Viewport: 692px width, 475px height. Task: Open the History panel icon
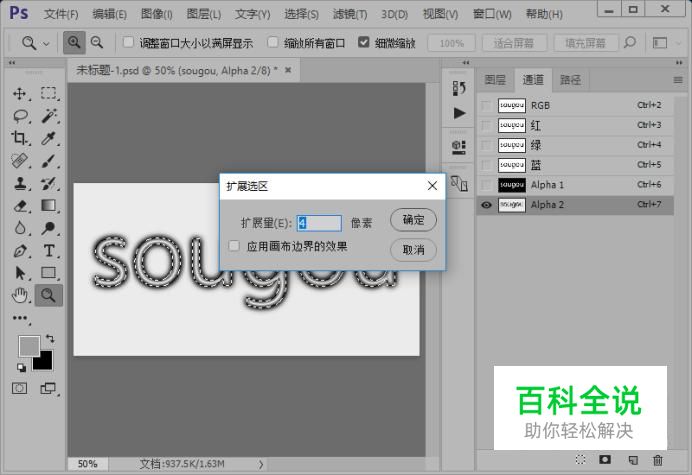(459, 88)
